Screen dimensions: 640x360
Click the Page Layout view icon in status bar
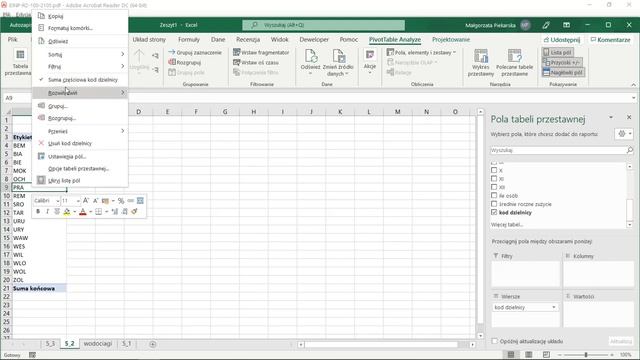pyautogui.click(x=529, y=355)
